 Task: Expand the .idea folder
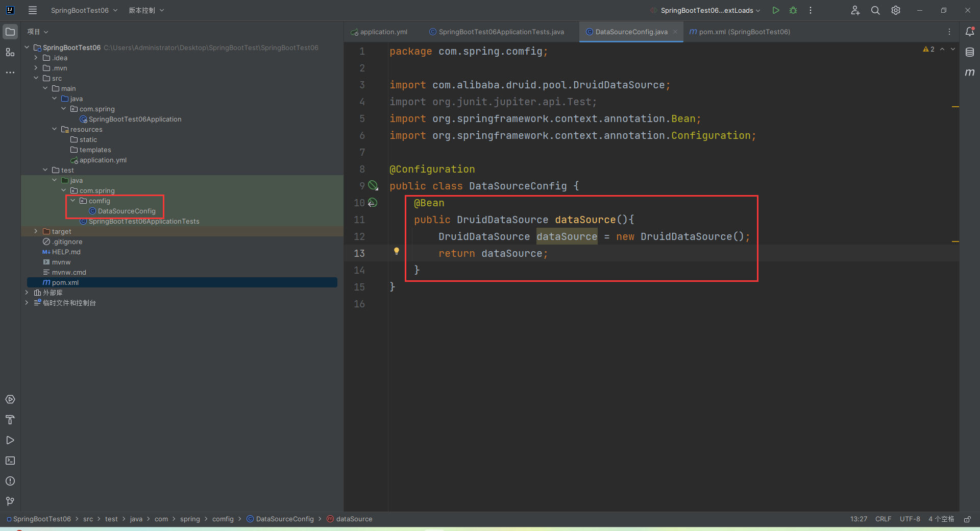[36, 58]
